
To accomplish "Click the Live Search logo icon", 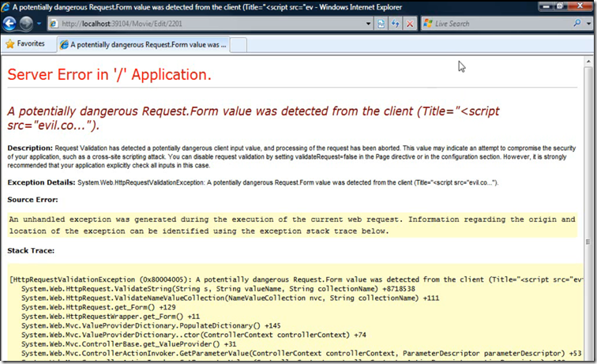I will (x=428, y=24).
